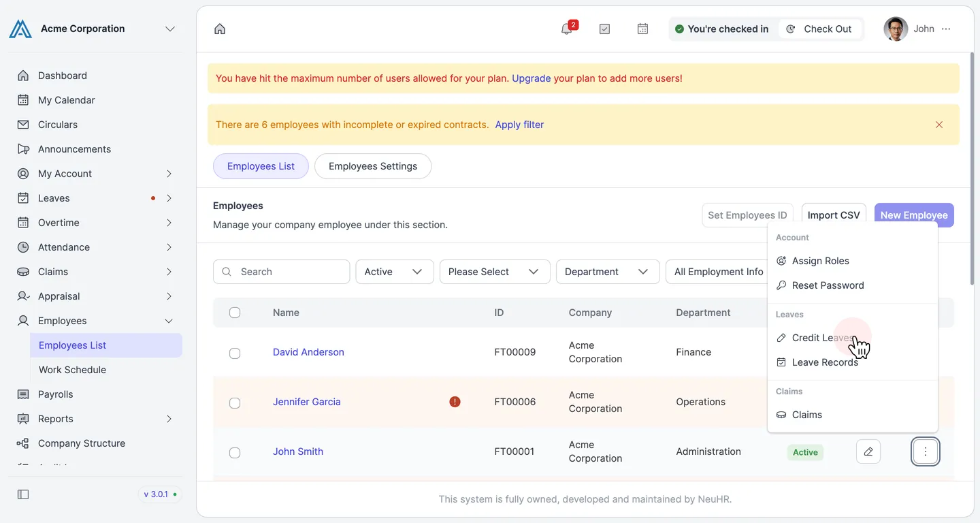Expand the Reports submenu
This screenshot has width=980, height=523.
tap(169, 419)
